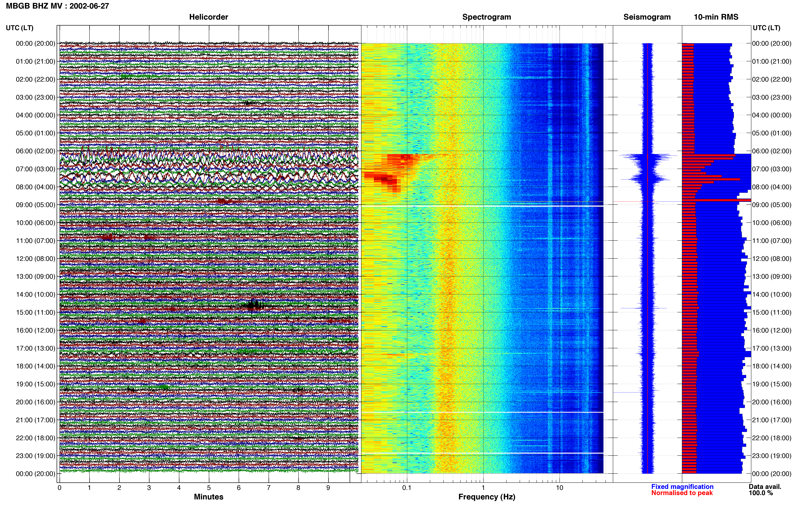Click the 'MBGB BHZ MV : 2002-06-27' title

point(57,6)
